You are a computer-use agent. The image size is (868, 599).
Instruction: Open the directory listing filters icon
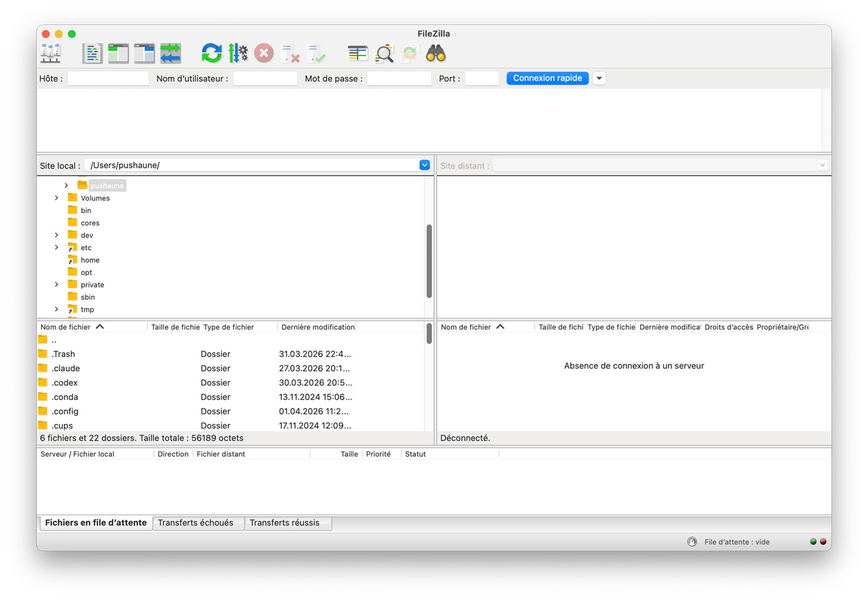[358, 53]
